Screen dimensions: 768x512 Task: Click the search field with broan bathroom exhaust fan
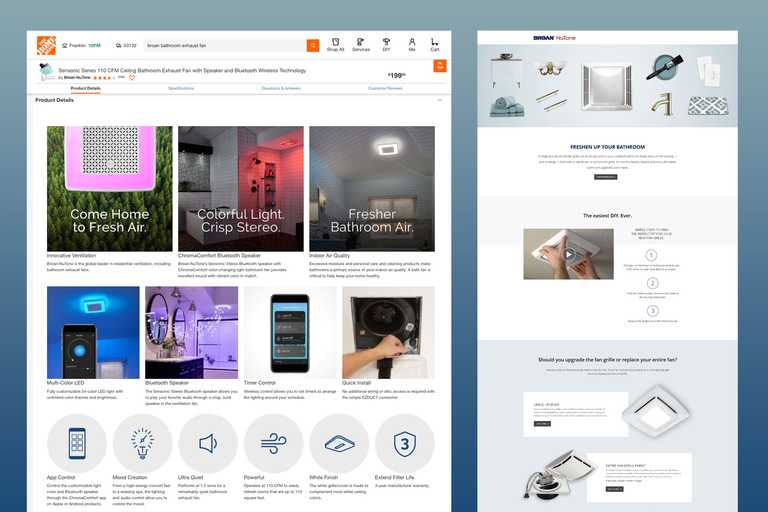point(225,46)
